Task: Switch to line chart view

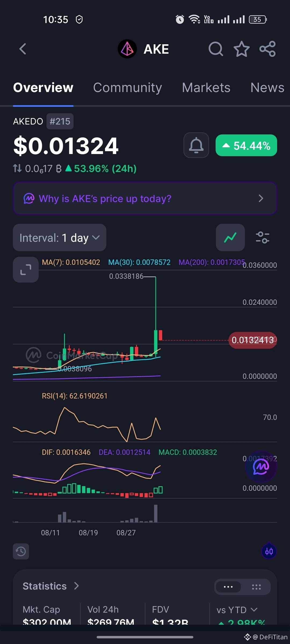Action: click(x=230, y=237)
